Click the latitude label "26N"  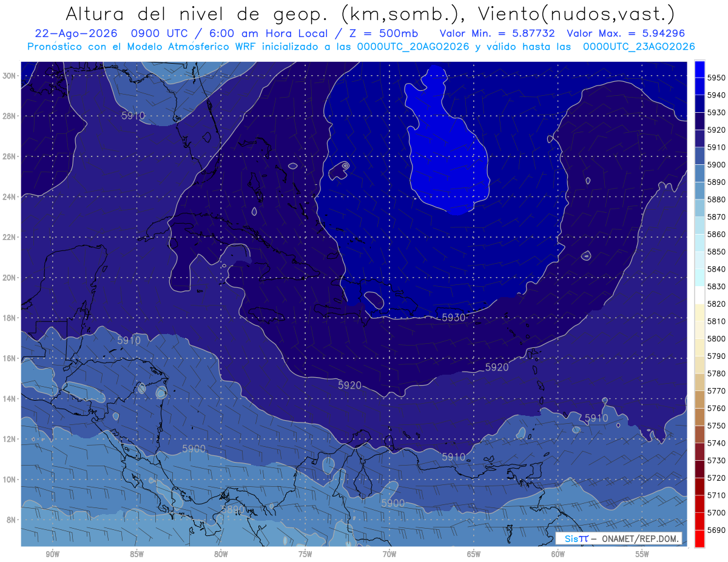coord(9,156)
